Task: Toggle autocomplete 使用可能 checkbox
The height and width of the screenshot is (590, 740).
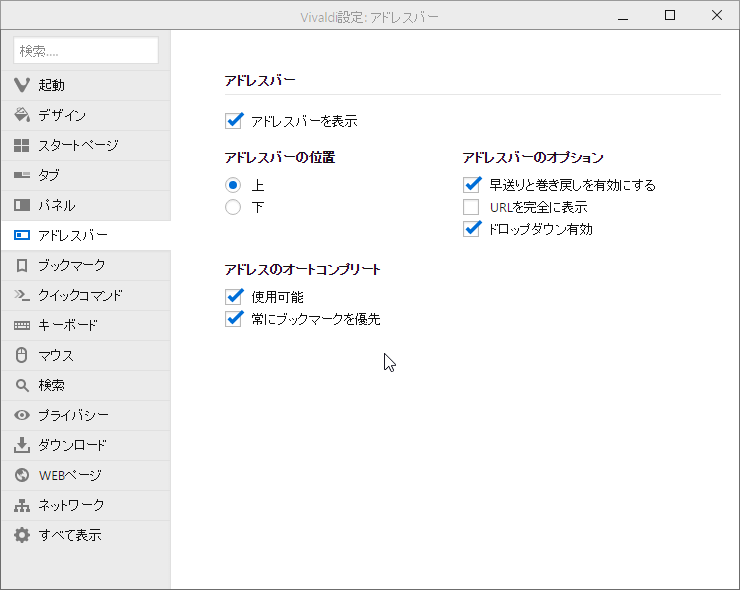Action: point(234,296)
